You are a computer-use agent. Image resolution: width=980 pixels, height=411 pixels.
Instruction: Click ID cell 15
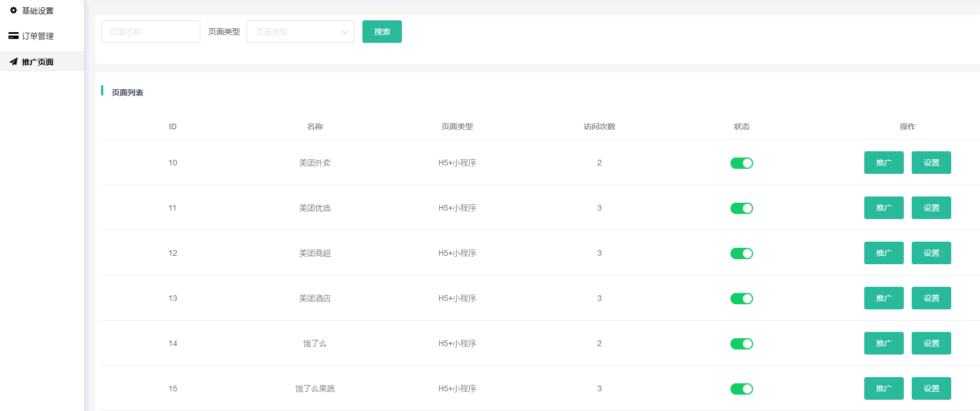click(173, 388)
